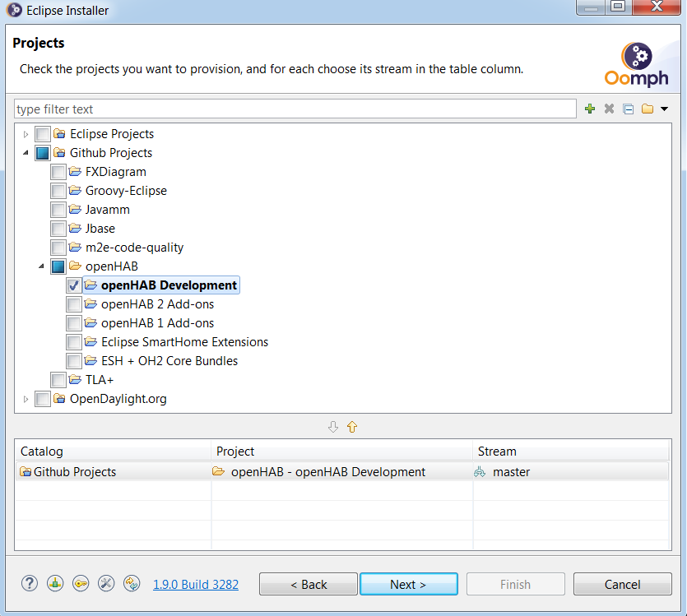687x616 pixels.
Task: Toggle the openHAB parent checkbox
Action: [x=58, y=266]
